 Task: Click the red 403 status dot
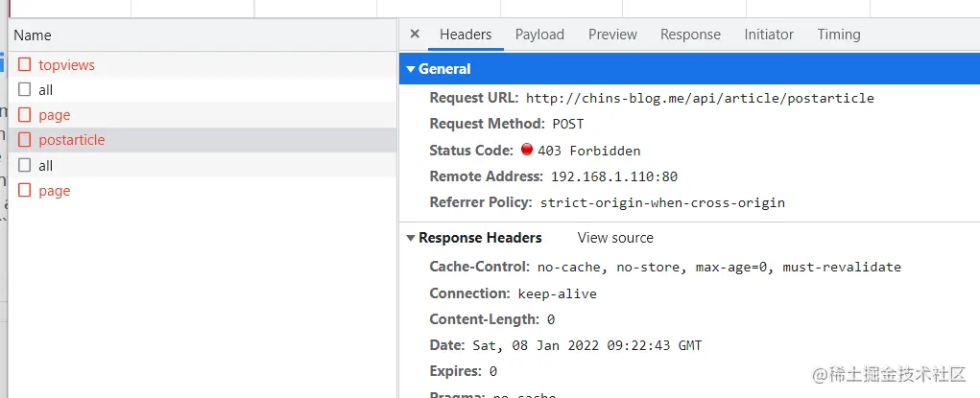tap(527, 150)
